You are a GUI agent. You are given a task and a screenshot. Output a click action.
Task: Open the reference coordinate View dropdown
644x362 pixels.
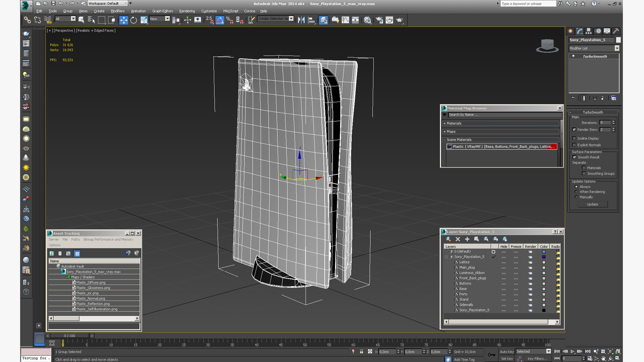(167, 19)
